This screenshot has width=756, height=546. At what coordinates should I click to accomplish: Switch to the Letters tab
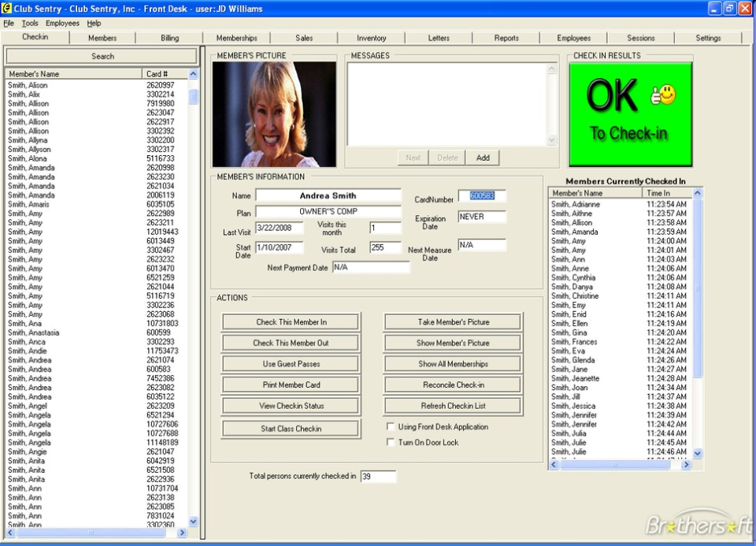tap(439, 38)
